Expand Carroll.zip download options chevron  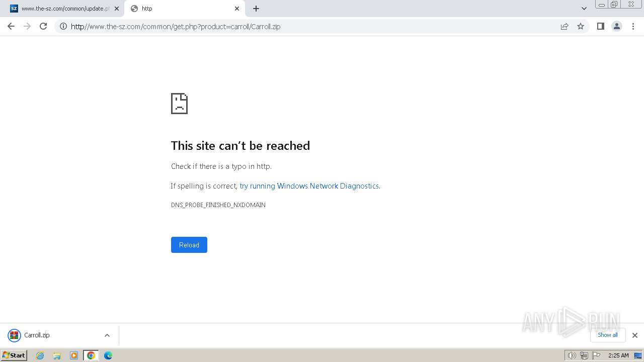[107, 335]
